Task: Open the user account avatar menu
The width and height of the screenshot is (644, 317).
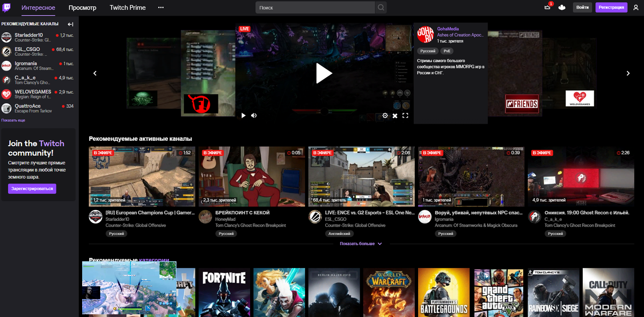Action: click(x=636, y=8)
